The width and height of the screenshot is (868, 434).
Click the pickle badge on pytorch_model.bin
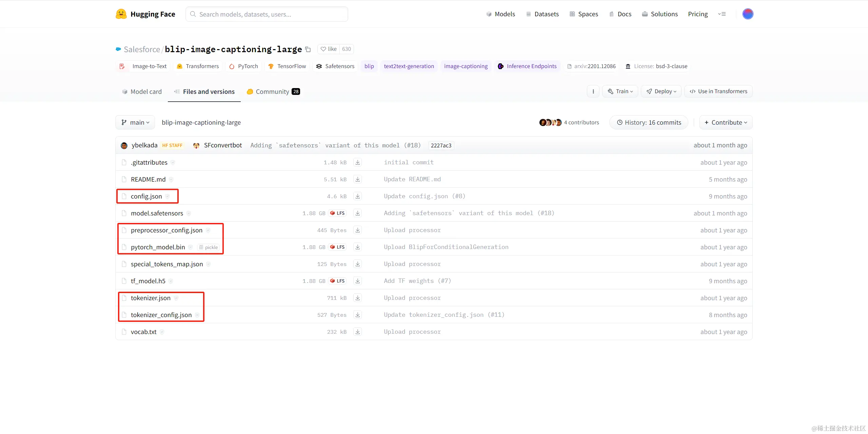point(209,247)
